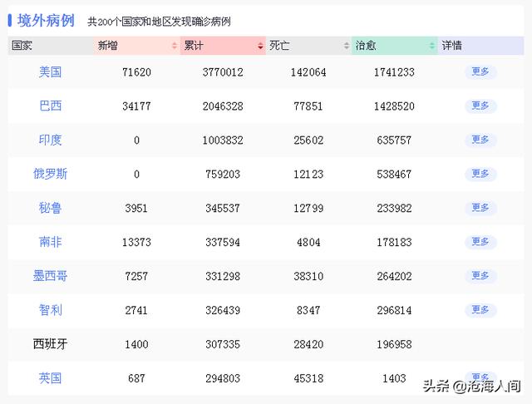
Task: Click 巴西 cumulative value 2046328
Action: coord(223,106)
